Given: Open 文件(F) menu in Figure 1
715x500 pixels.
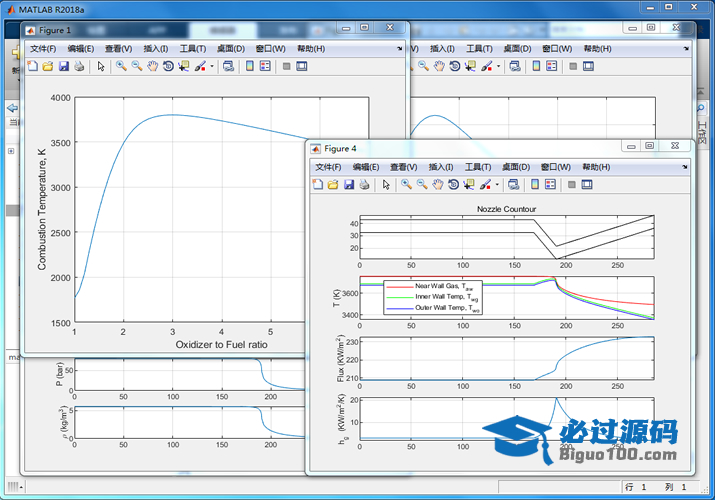Looking at the screenshot, I should pyautogui.click(x=44, y=48).
